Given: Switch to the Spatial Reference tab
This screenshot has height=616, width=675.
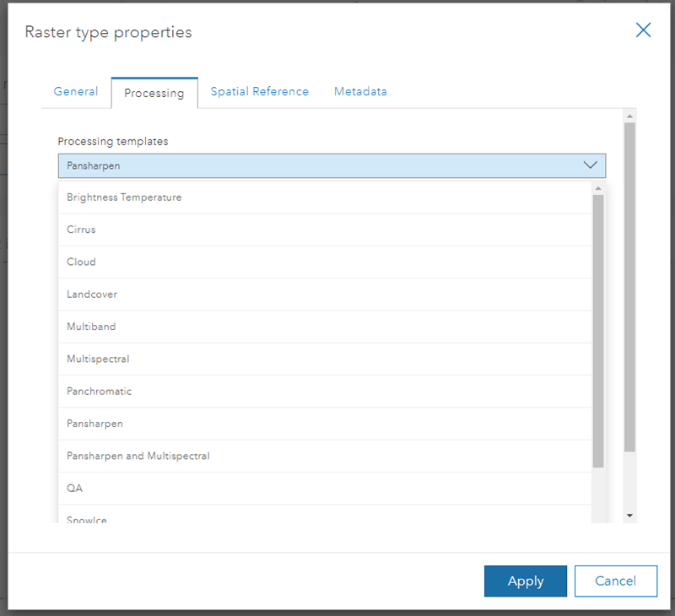Looking at the screenshot, I should 259,91.
